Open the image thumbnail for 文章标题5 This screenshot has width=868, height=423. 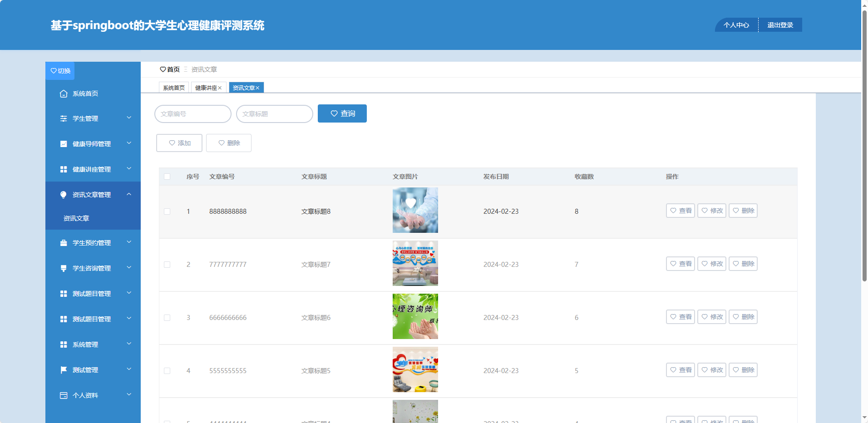tap(415, 369)
